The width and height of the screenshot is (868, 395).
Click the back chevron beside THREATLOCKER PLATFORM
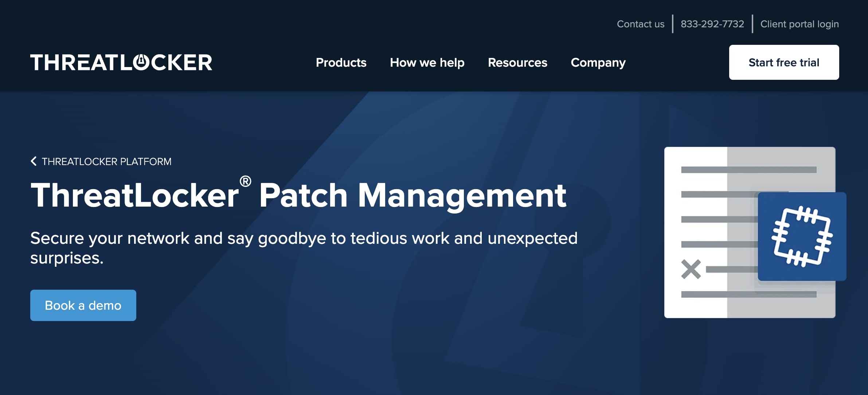point(34,161)
